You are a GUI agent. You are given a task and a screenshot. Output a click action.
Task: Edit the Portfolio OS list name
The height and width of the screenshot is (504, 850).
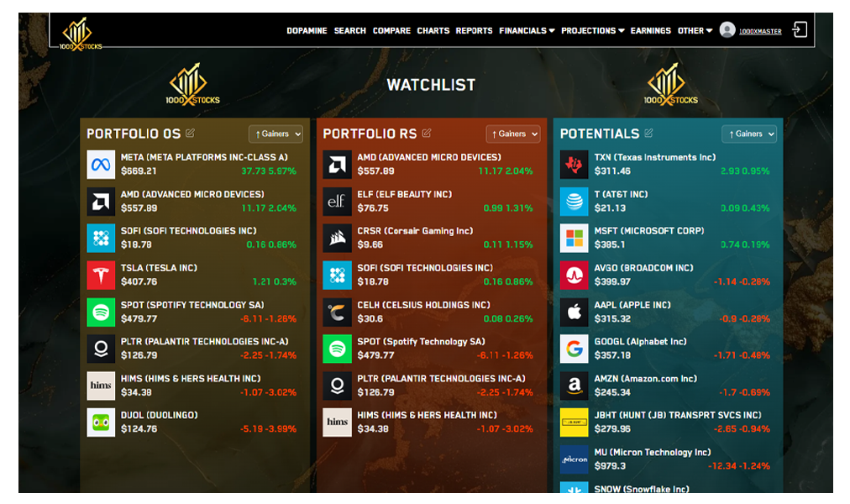coord(191,134)
